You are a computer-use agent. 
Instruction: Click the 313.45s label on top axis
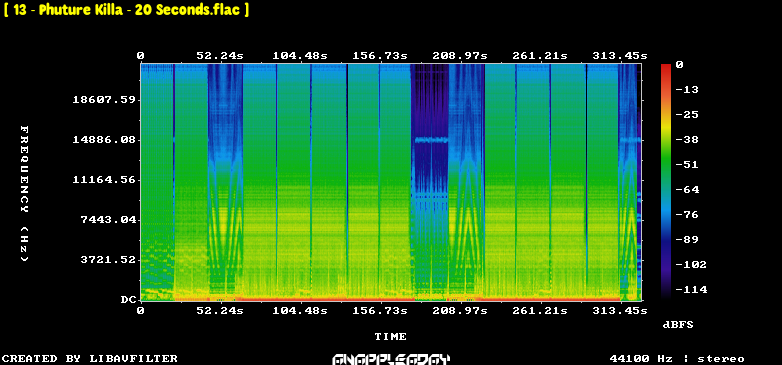pyautogui.click(x=620, y=56)
